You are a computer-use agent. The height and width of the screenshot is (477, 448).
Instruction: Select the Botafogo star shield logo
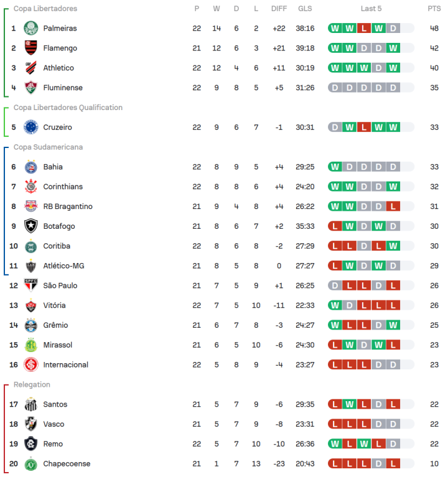pyautogui.click(x=30, y=226)
